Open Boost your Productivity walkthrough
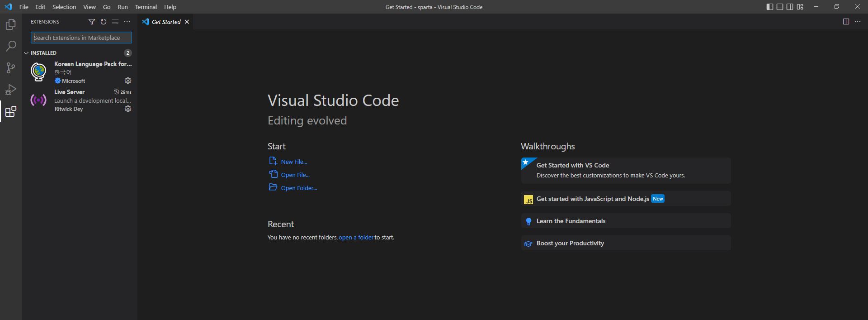The height and width of the screenshot is (320, 868). [x=626, y=243]
